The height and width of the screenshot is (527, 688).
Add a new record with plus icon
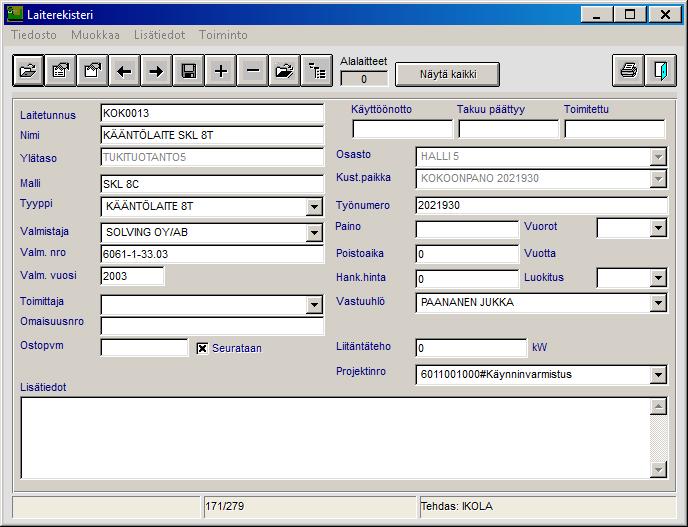click(221, 71)
